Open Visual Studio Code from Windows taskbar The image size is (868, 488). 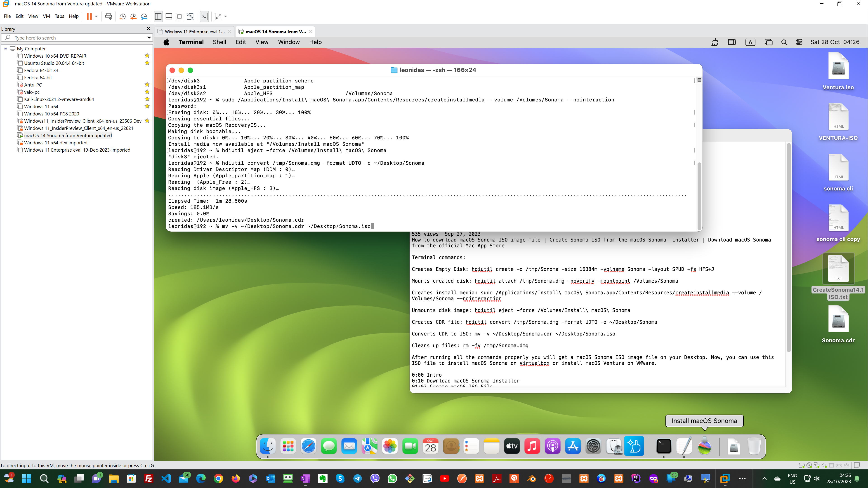point(166,479)
